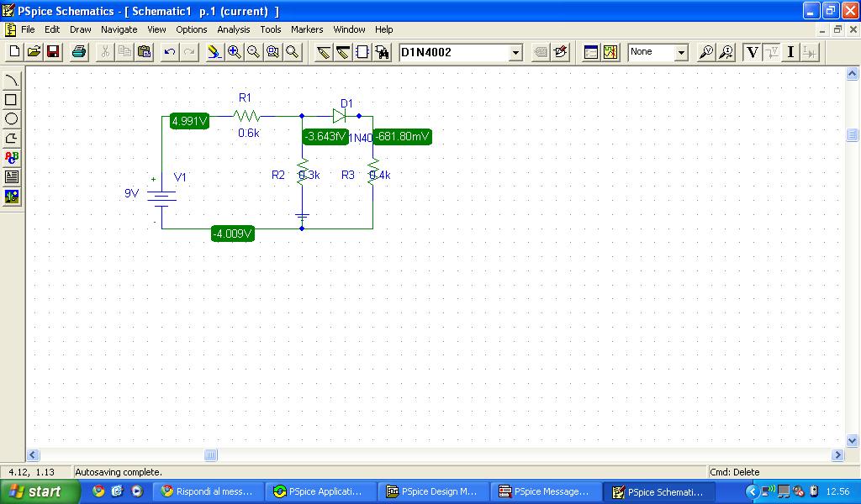This screenshot has height=504, width=861.
Task: Click the horizontal scrollbar thumb
Action: pos(210,455)
